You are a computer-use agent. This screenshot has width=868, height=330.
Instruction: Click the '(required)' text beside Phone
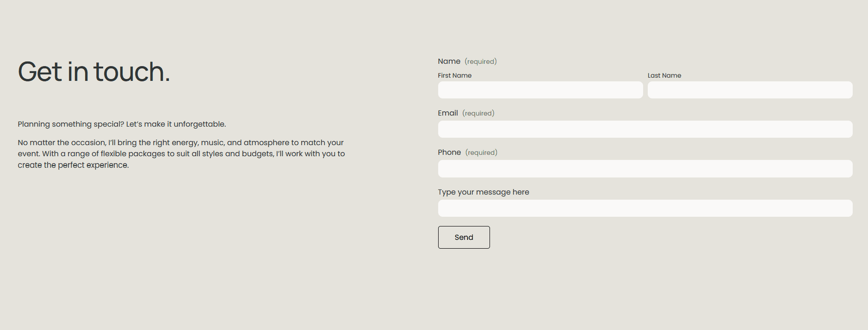(481, 152)
